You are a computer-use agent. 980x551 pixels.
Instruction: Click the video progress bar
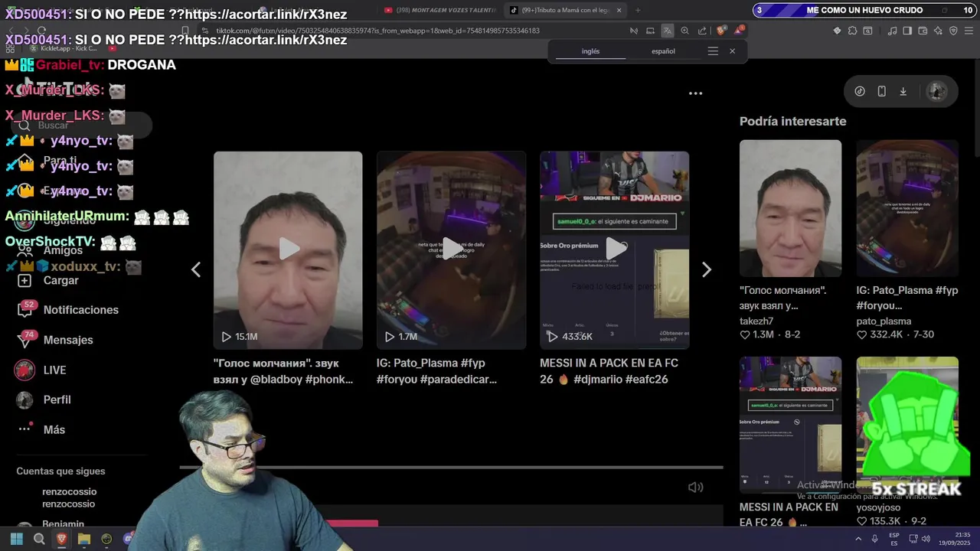451,467
